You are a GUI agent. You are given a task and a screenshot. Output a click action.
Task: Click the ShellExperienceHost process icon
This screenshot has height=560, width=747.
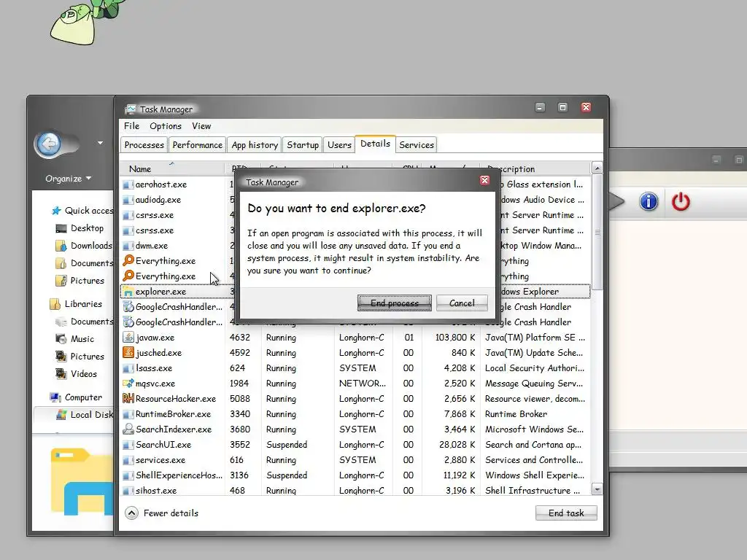128,475
